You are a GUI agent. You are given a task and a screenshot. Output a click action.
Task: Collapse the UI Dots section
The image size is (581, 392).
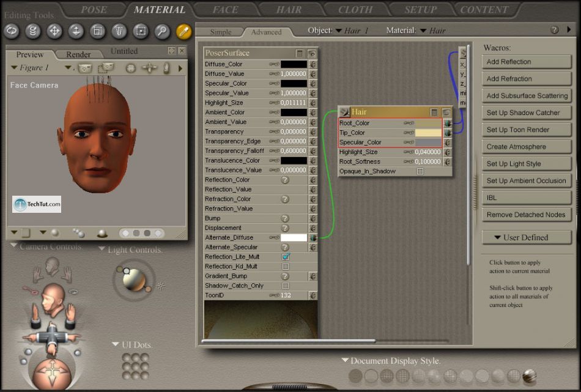coord(115,344)
